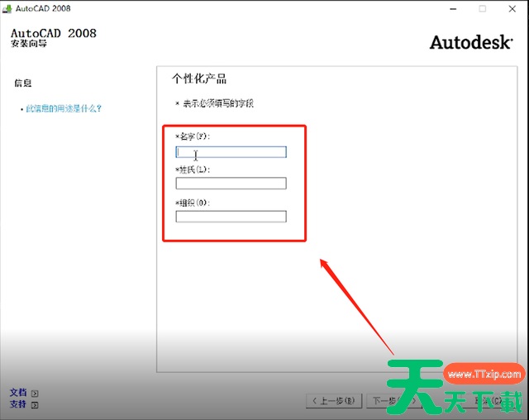This screenshot has width=529, height=420.
Task: Click the AutoCAD installer icon in title bar
Action: 7,9
